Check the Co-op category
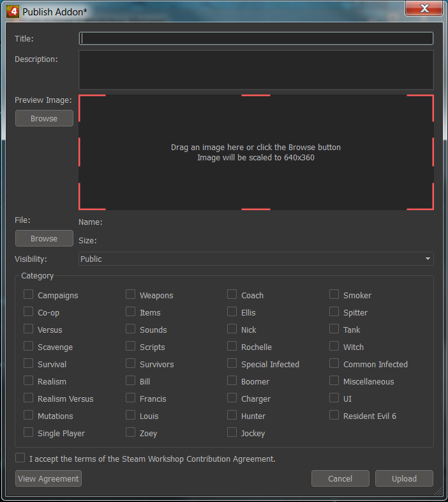 tap(29, 312)
